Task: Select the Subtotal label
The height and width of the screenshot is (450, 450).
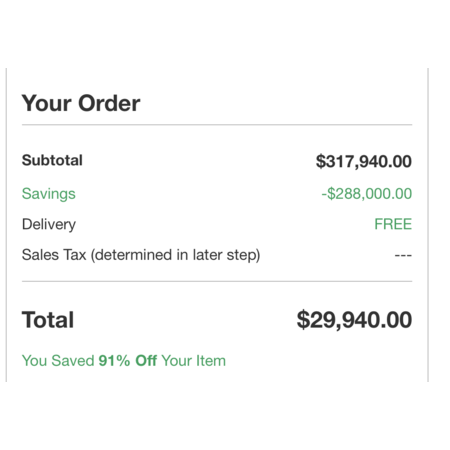Action: pos(52,160)
